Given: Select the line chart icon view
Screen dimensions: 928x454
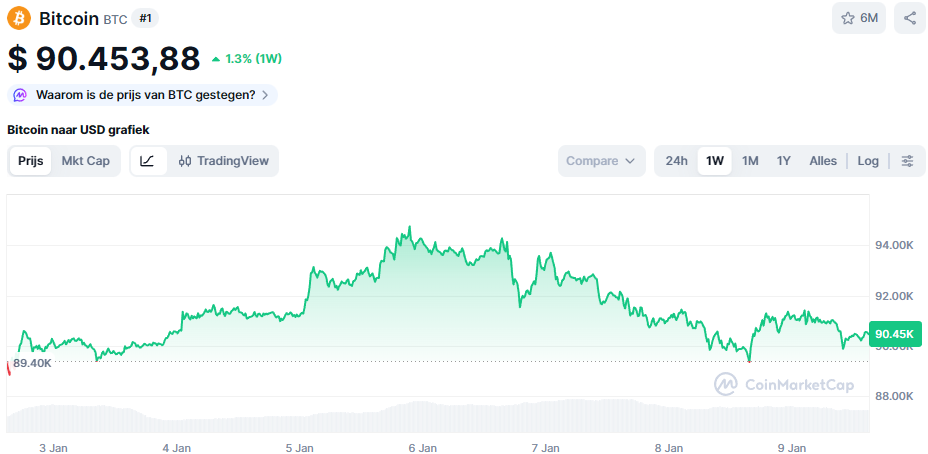Looking at the screenshot, I should (148, 161).
